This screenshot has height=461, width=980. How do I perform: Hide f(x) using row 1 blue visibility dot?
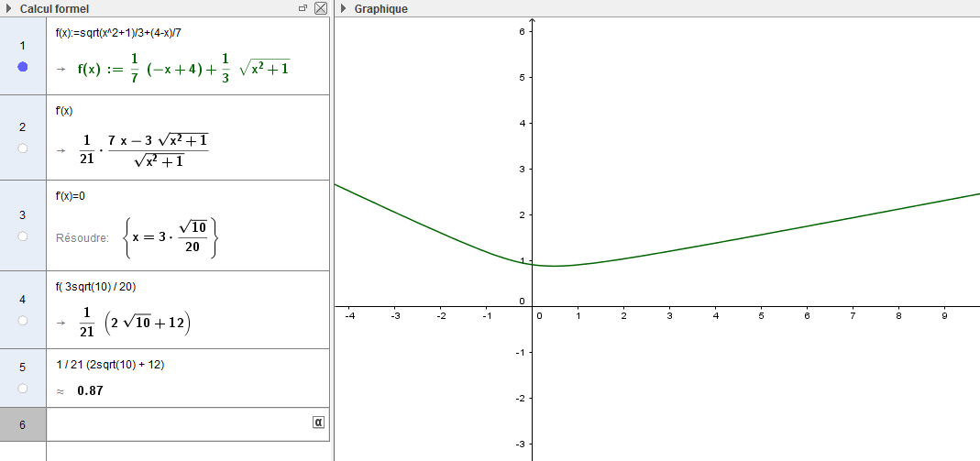pos(23,68)
